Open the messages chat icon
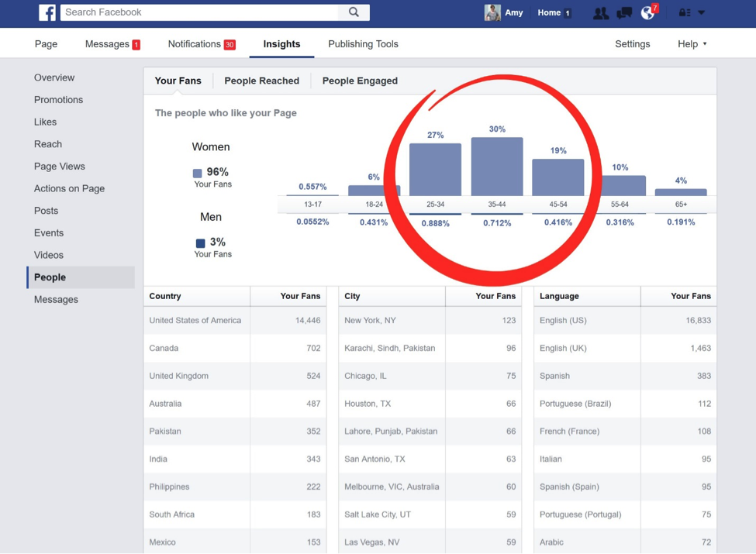 pos(624,13)
